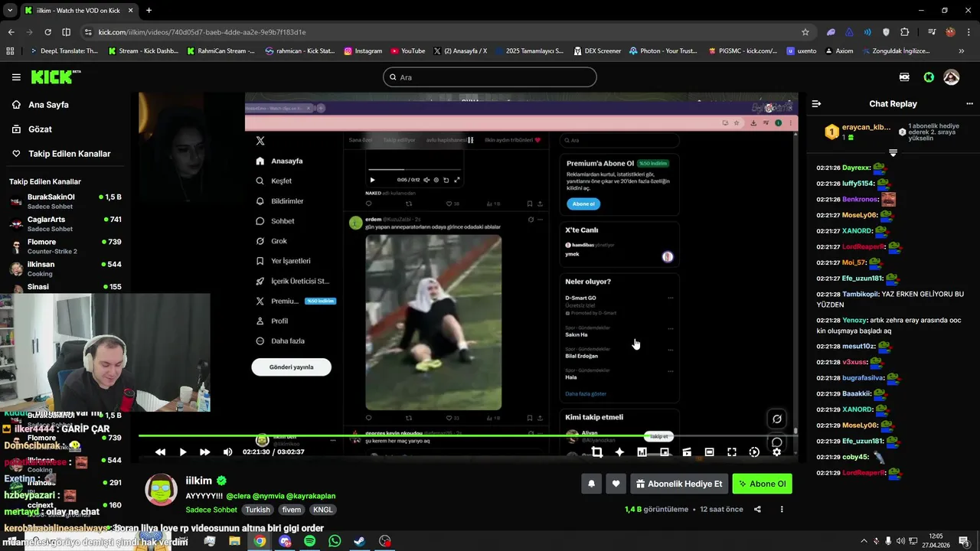Open BurakSakinOl channel in sidebar
The height and width of the screenshot is (551, 980).
point(66,201)
